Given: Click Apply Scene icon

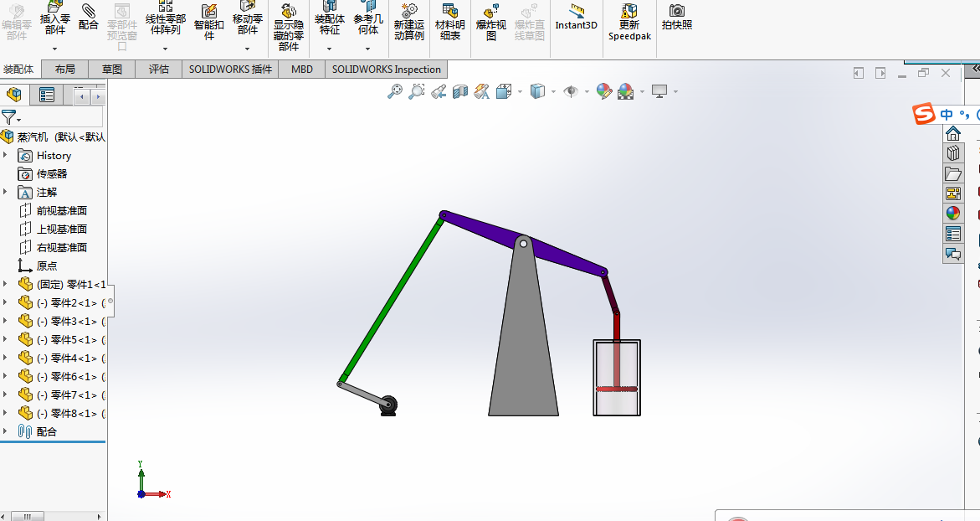Looking at the screenshot, I should pos(626,92).
